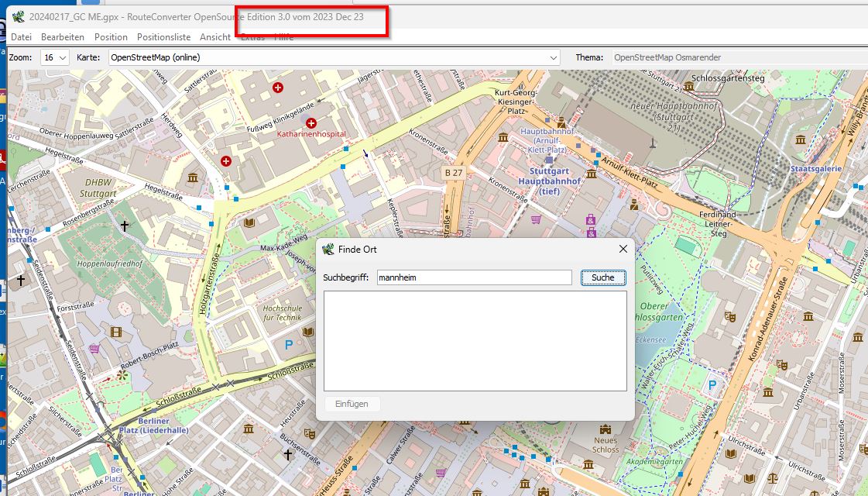Open the Zoom level dropdown
868x496 pixels.
click(56, 57)
